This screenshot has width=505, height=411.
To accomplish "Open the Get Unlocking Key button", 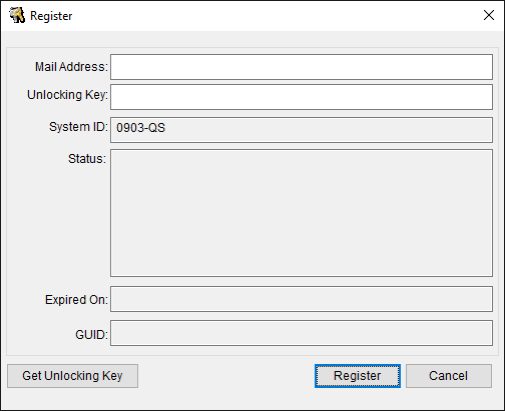I will [x=72, y=376].
